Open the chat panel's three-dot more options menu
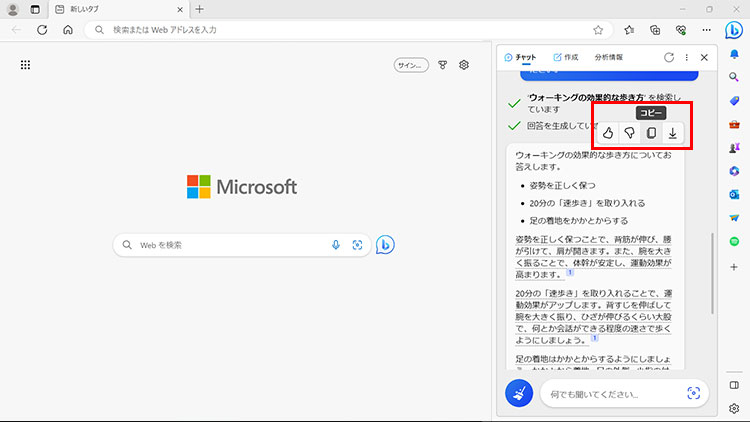The width and height of the screenshot is (750, 422). pos(686,58)
